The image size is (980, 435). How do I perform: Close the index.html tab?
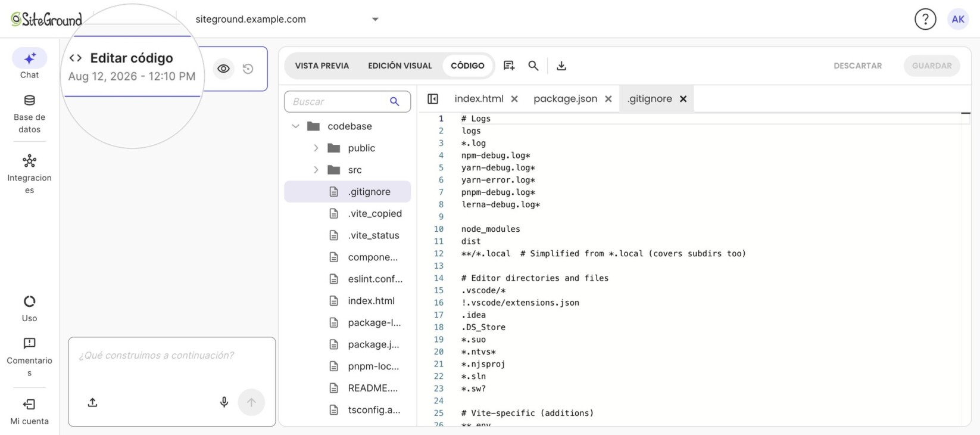(514, 99)
